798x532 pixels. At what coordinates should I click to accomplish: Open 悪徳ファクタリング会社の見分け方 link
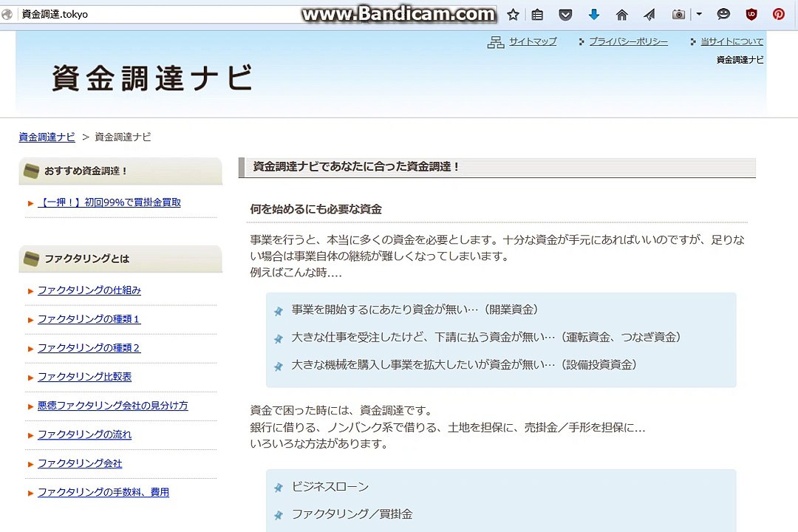113,406
